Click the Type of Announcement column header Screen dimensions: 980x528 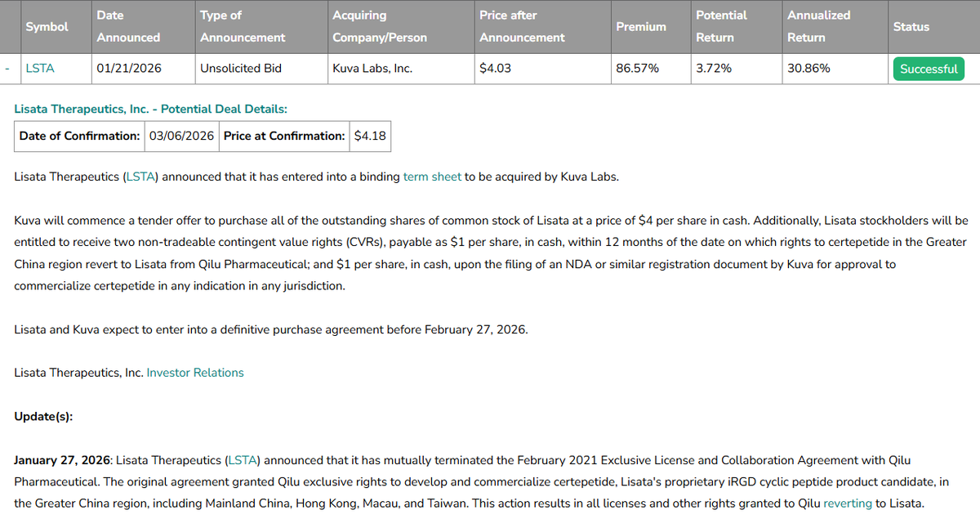[x=261, y=27]
